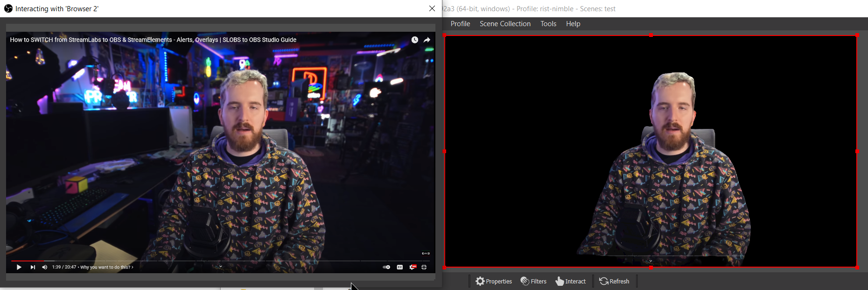The width and height of the screenshot is (868, 290).
Task: Click the video time display 1:39 / 20:47
Action: (x=64, y=267)
